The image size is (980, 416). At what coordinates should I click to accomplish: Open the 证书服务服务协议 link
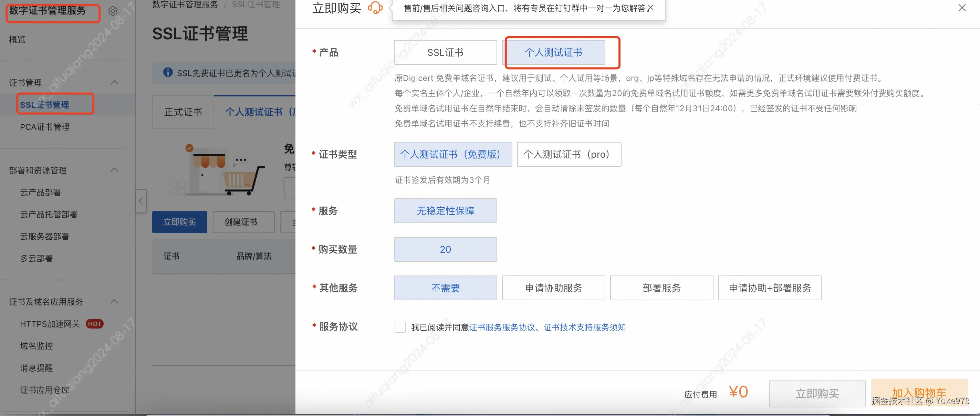[502, 327]
